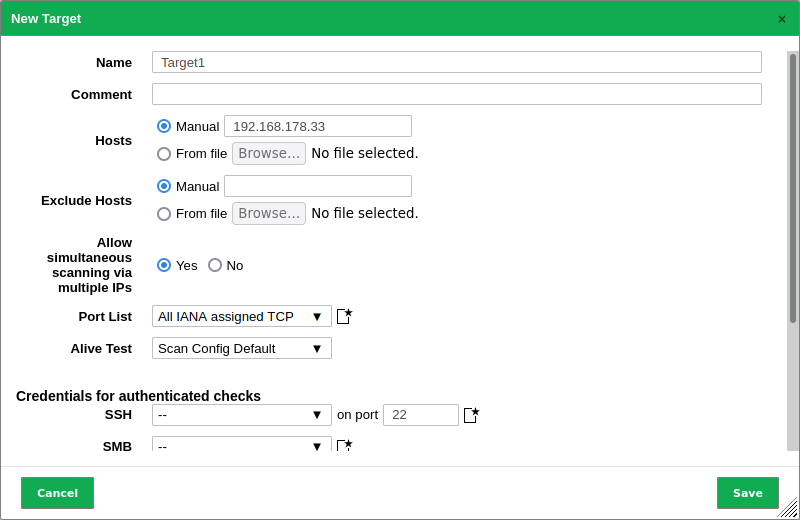Viewport: 800px width, 520px height.
Task: Set simultaneous scanning to Yes
Action: [164, 265]
